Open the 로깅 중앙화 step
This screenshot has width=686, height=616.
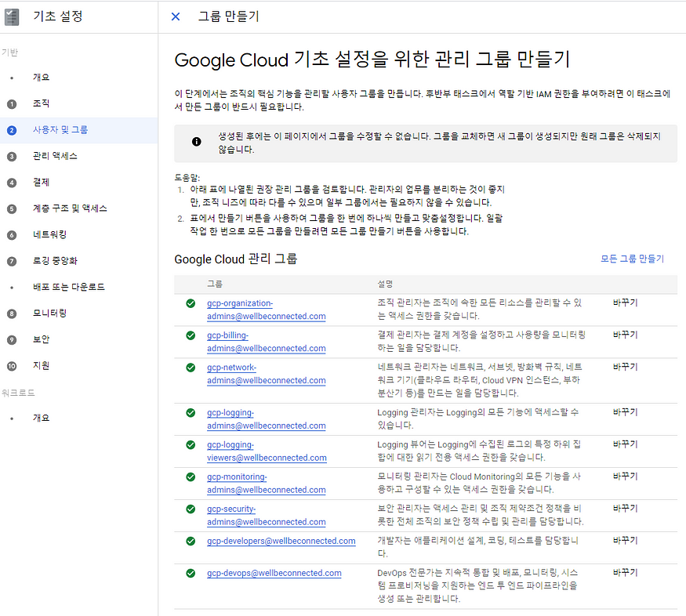[55, 261]
